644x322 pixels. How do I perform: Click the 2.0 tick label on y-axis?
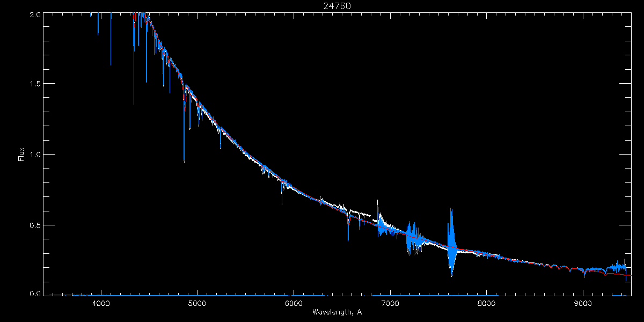coord(35,16)
